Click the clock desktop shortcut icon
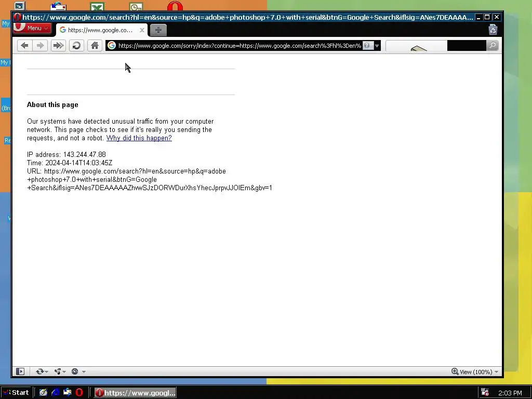Screen dimensions: 532x399 (136, 6)
